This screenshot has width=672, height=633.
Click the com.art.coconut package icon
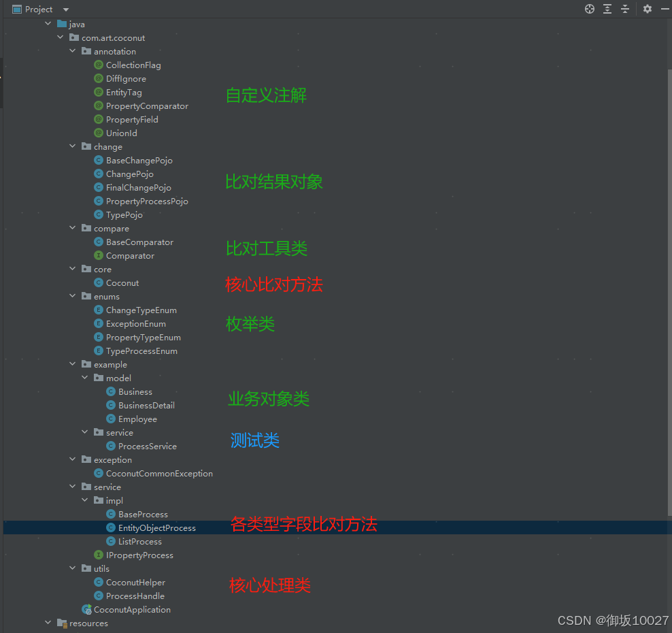pos(74,37)
